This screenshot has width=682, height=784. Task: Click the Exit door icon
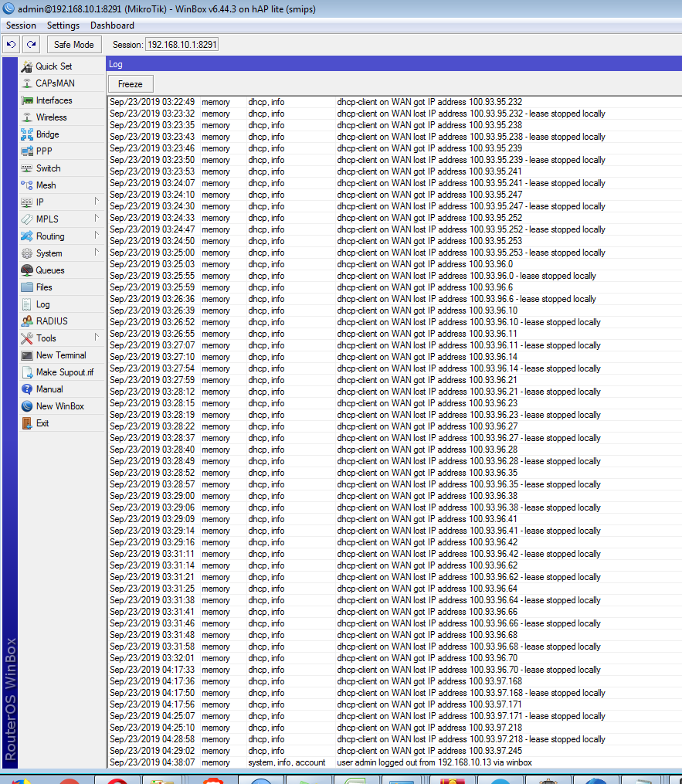[27, 423]
